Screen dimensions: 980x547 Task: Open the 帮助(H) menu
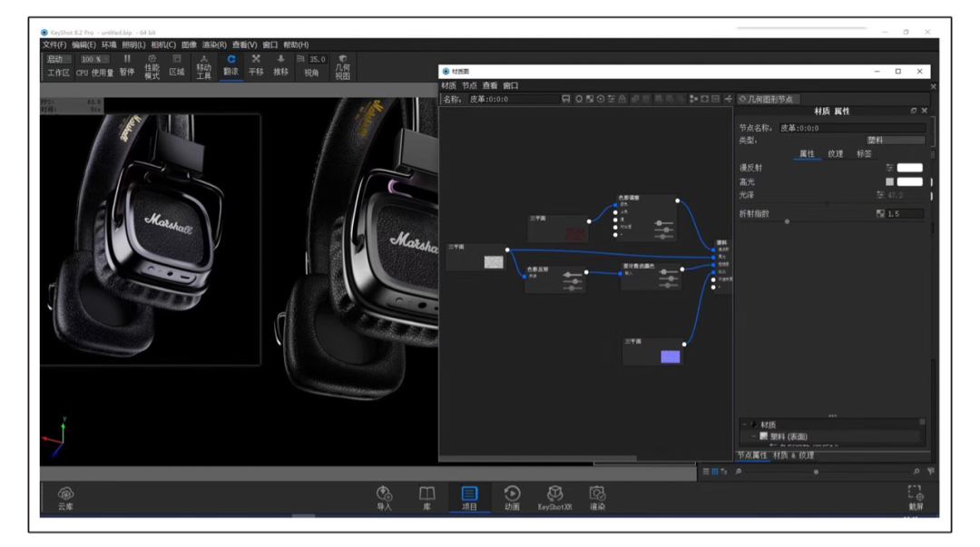click(296, 45)
